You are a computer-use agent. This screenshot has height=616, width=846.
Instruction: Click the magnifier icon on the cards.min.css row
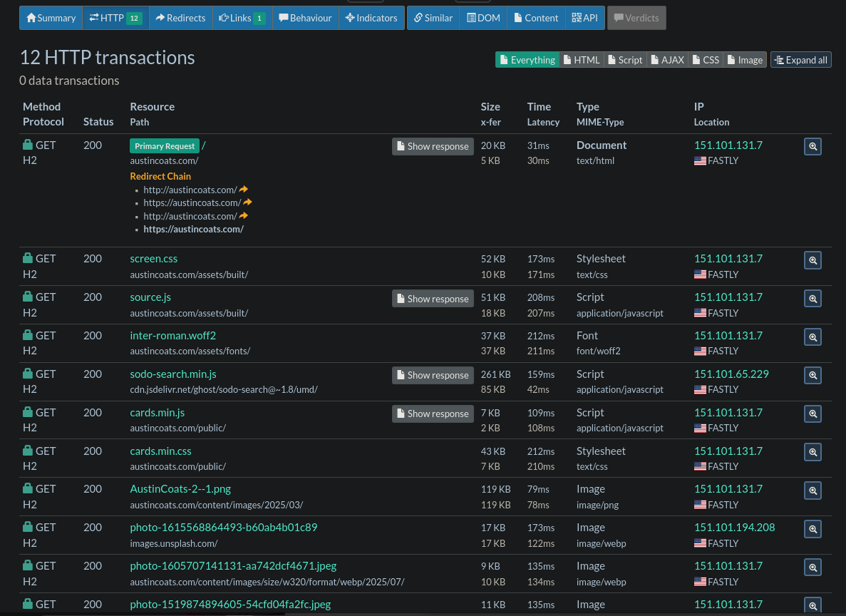[x=813, y=452]
